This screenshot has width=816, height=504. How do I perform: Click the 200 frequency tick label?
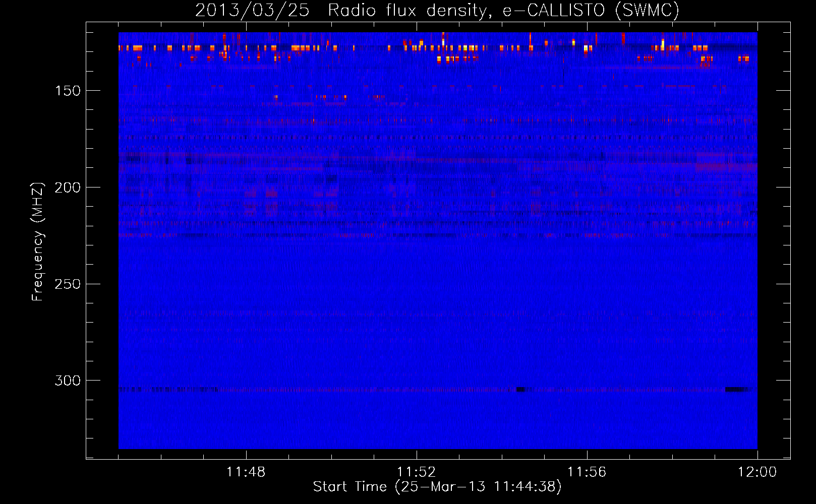click(68, 187)
